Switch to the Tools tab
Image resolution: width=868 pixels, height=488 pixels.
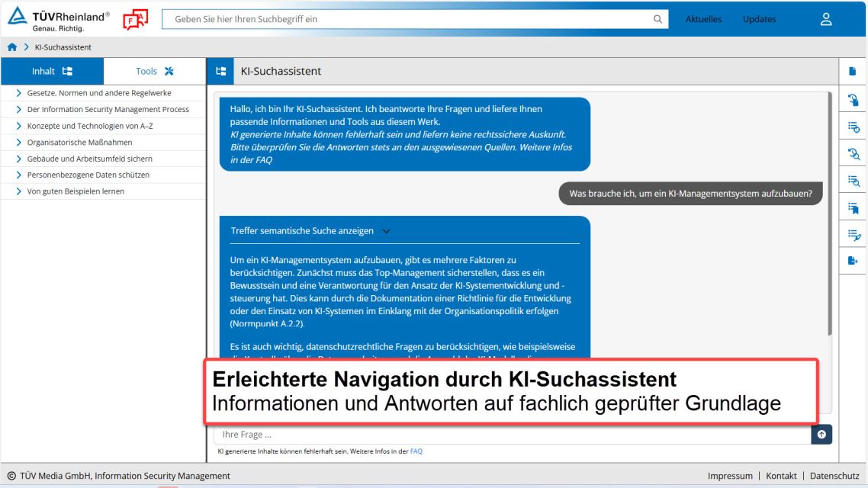tap(155, 72)
